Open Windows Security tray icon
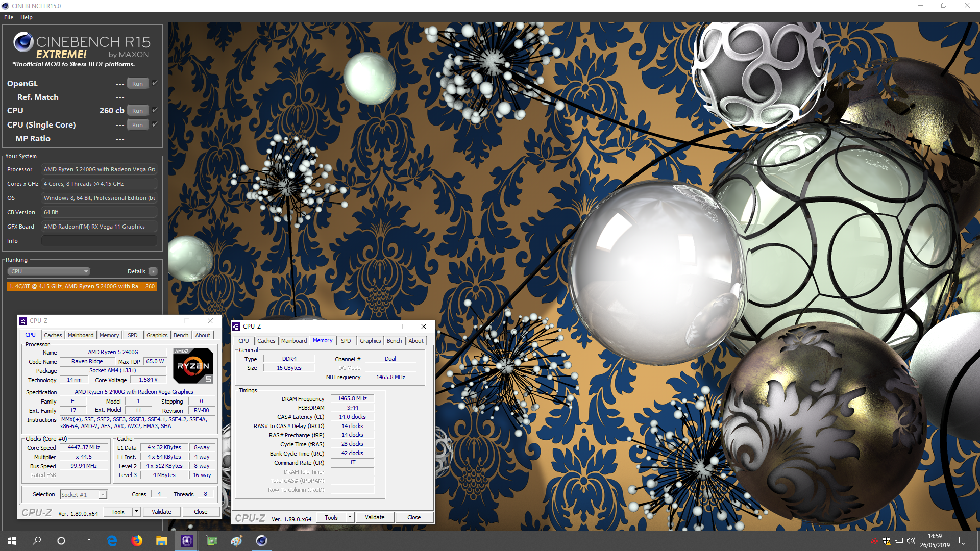Viewport: 980px width, 551px height. (887, 541)
